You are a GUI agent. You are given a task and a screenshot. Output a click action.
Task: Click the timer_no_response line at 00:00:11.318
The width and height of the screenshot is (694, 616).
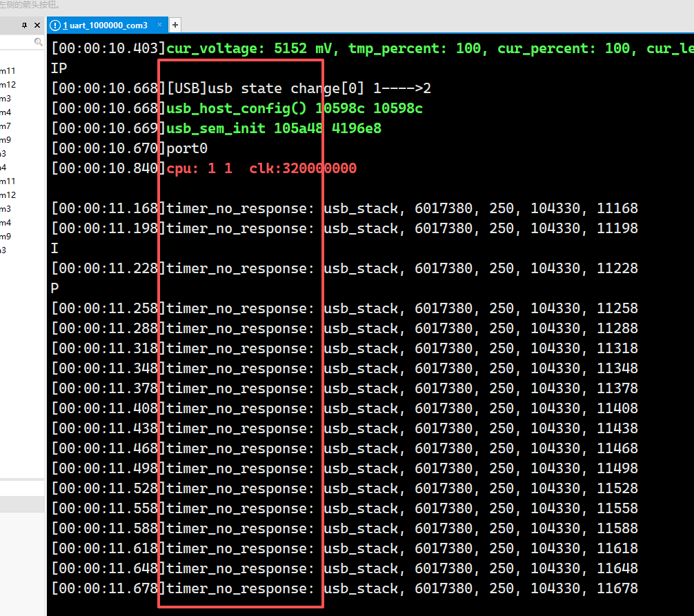click(x=345, y=348)
